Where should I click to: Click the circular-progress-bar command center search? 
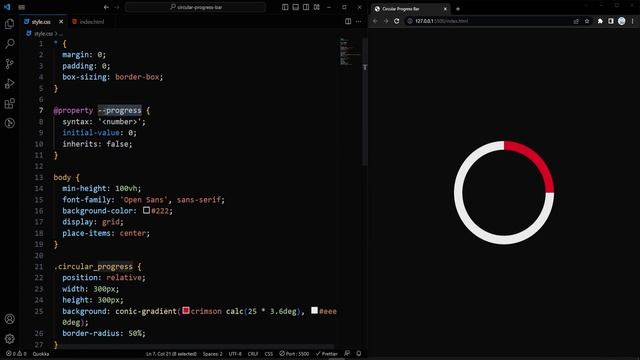[x=196, y=7]
